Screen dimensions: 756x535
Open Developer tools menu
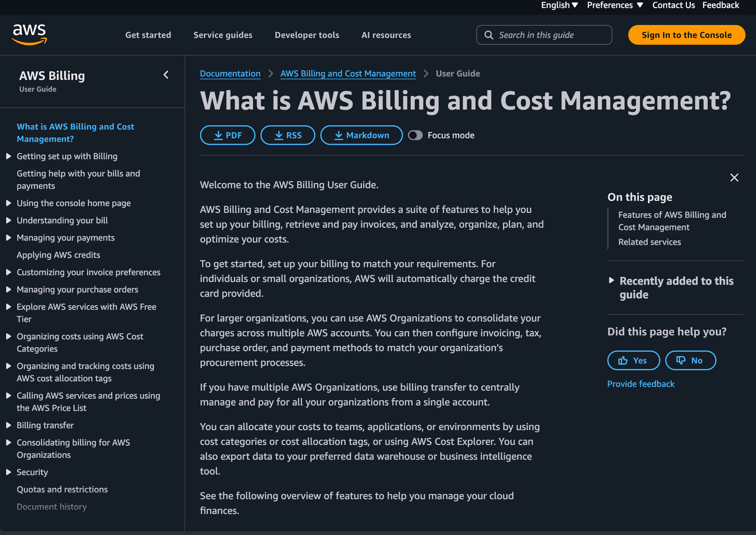pyautogui.click(x=307, y=35)
